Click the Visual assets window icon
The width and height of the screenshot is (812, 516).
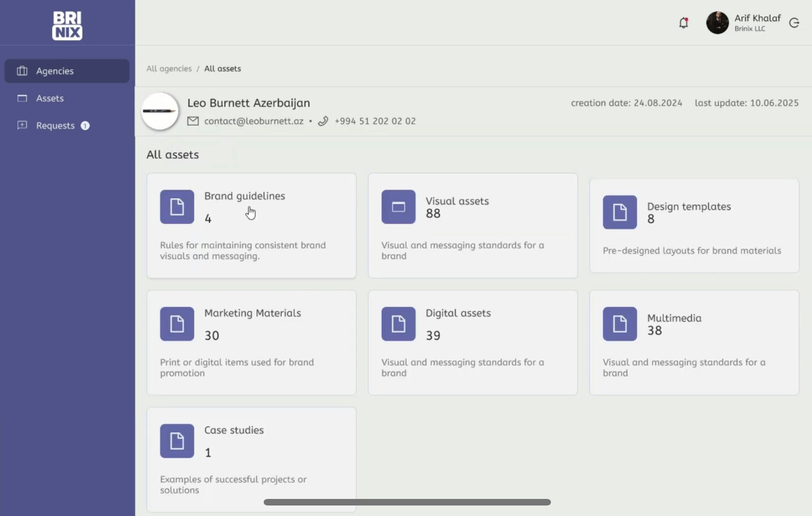[x=398, y=207]
